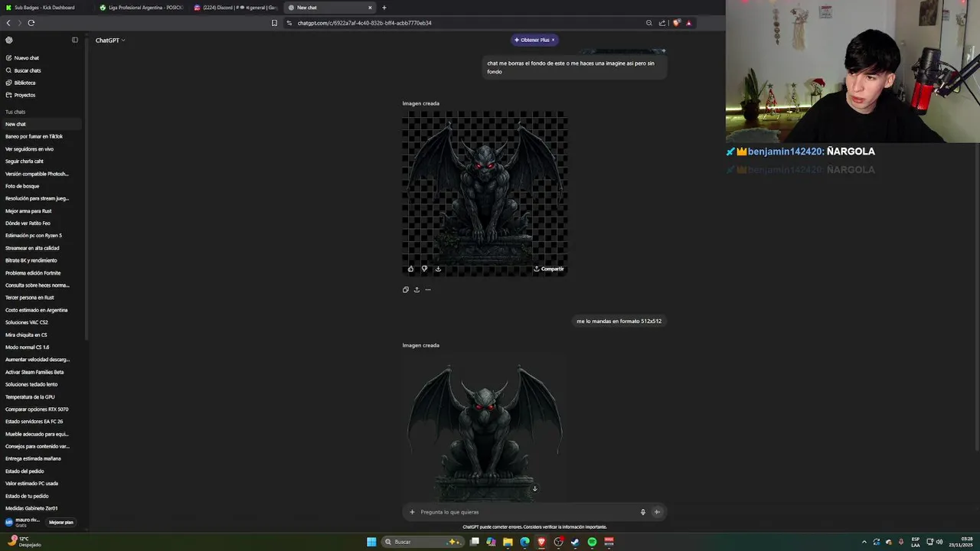Click the bookmark icon beside the address bar

[x=274, y=23]
